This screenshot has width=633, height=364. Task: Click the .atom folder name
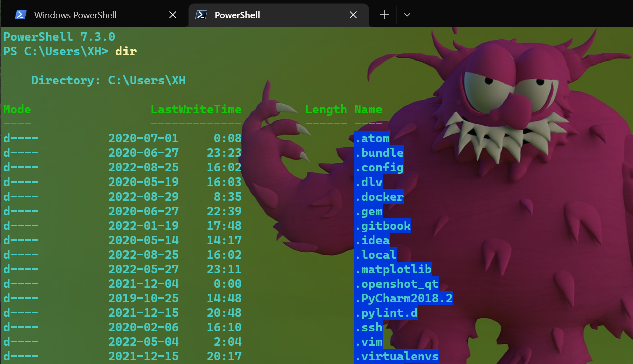point(372,138)
